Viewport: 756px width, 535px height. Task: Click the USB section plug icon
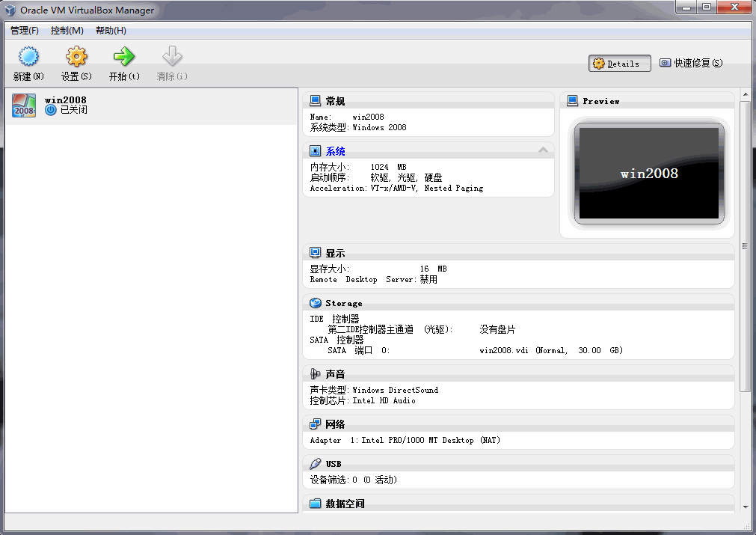[313, 463]
